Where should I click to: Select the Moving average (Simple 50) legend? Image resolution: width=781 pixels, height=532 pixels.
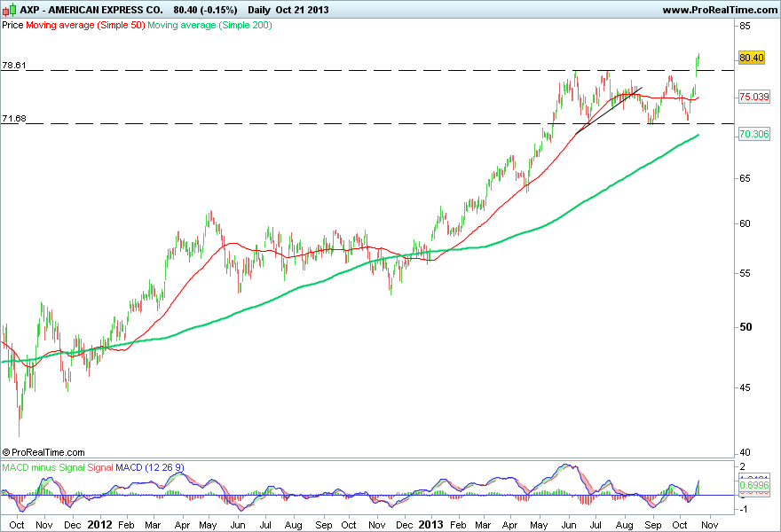click(x=85, y=25)
